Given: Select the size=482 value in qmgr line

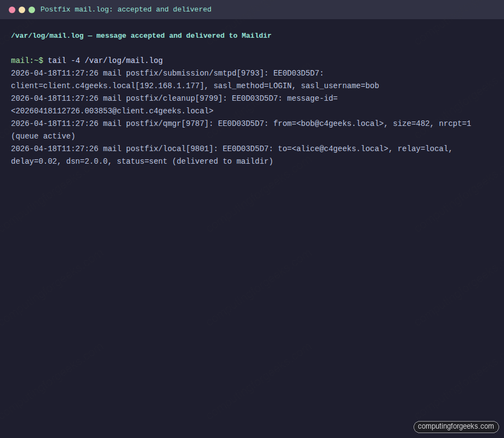Looking at the screenshot, I should 413,123.
